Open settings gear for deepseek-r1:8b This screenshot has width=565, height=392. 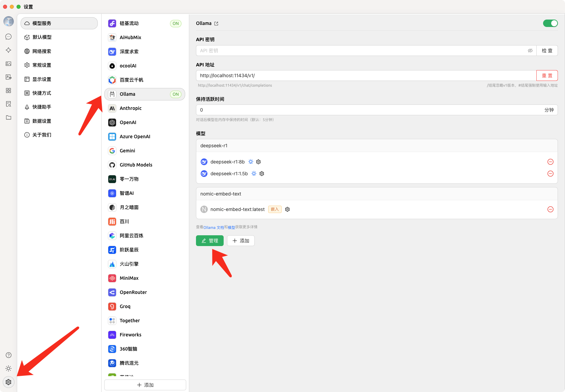258,162
